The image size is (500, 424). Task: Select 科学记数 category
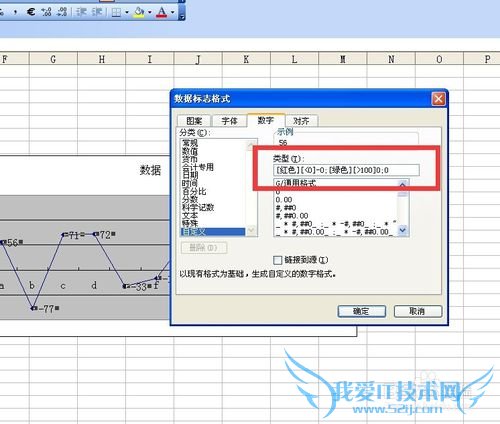[x=198, y=207]
